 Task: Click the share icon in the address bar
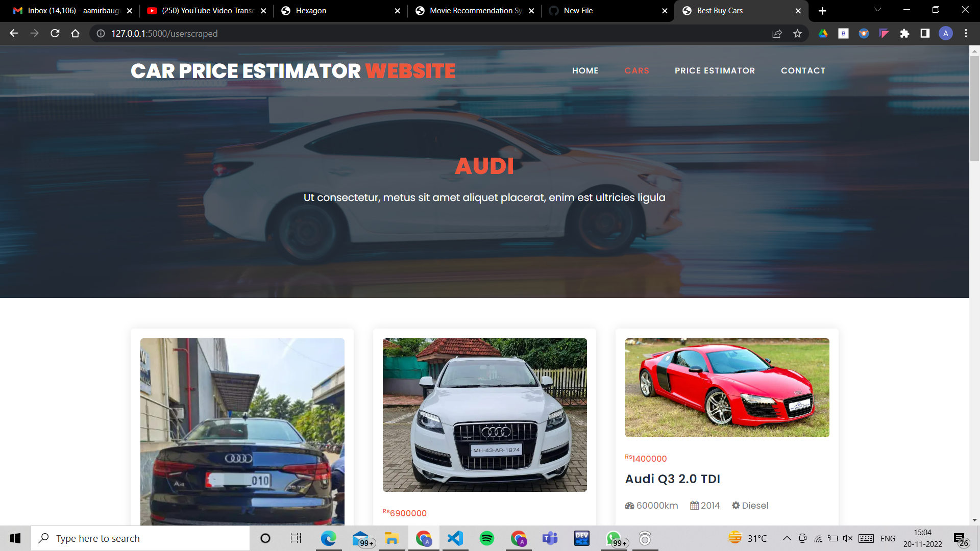tap(777, 34)
